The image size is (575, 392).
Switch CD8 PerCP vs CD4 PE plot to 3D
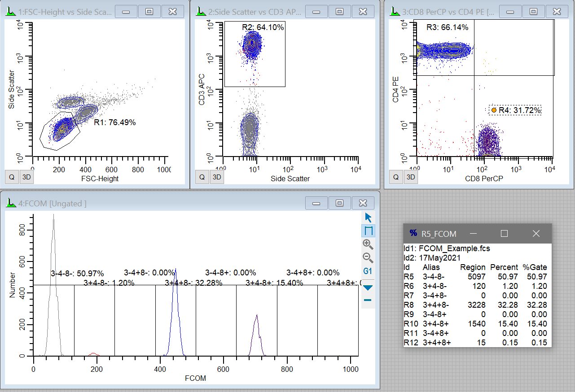411,177
